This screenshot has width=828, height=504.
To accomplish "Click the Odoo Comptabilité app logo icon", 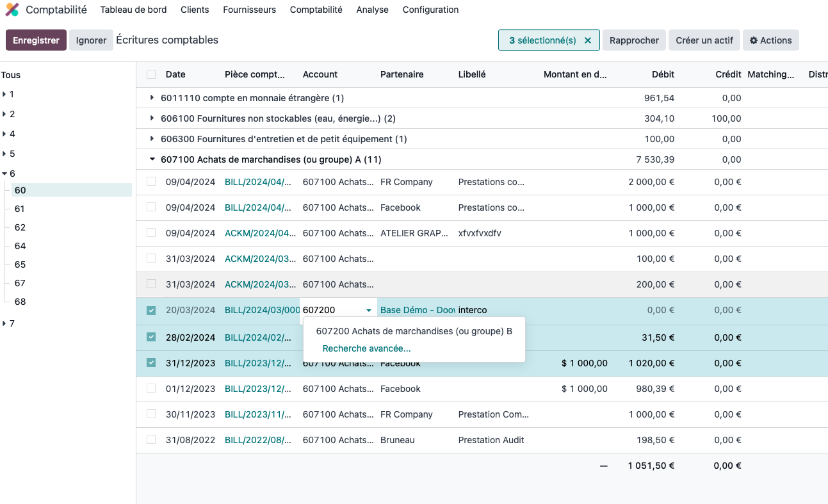I will click(x=12, y=10).
